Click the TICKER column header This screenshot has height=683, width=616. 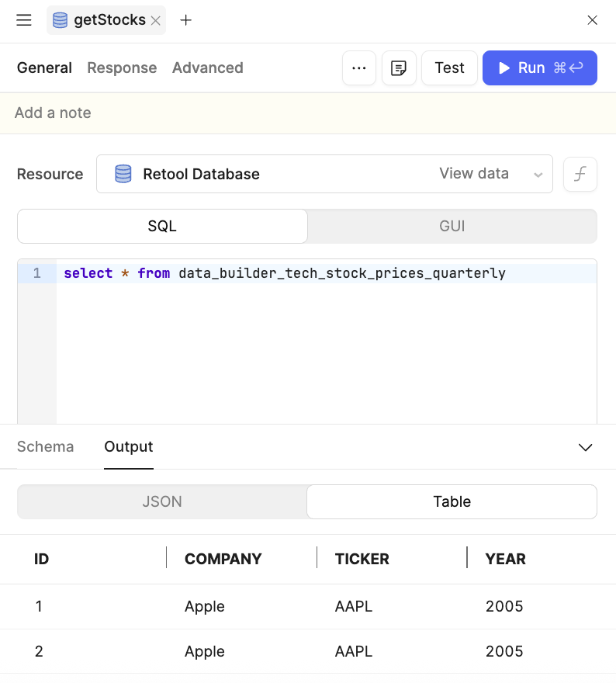pos(362,559)
